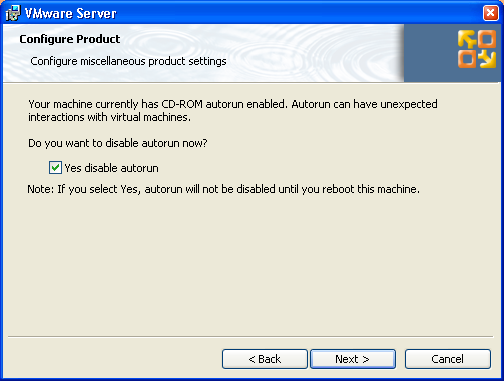This screenshot has height=381, width=504.
Task: Click the bottom-right arrow square of the VMware logo
Action: [x=487, y=59]
